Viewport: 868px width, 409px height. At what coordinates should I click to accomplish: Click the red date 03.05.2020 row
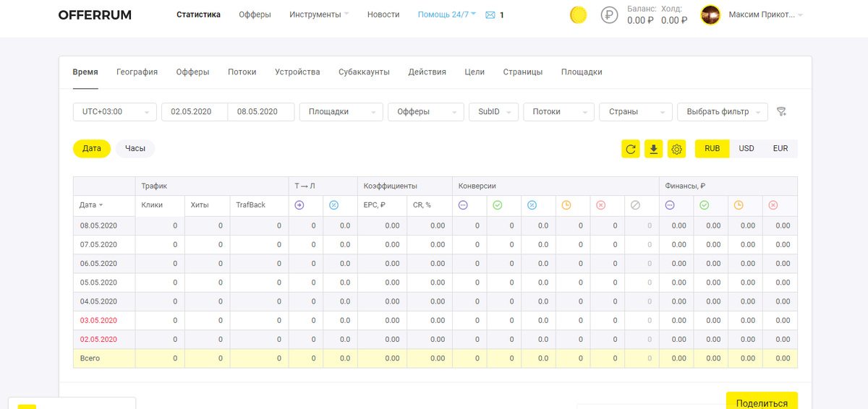coord(98,321)
